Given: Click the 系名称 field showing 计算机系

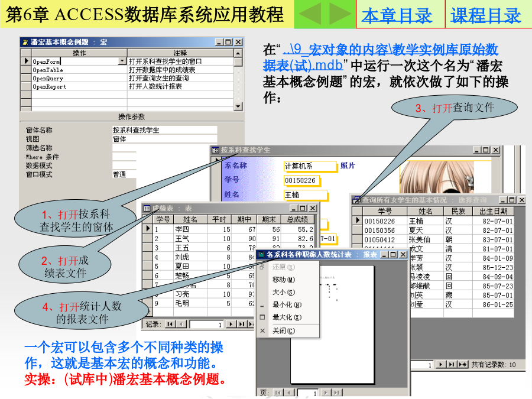Looking at the screenshot, I should click(309, 166).
